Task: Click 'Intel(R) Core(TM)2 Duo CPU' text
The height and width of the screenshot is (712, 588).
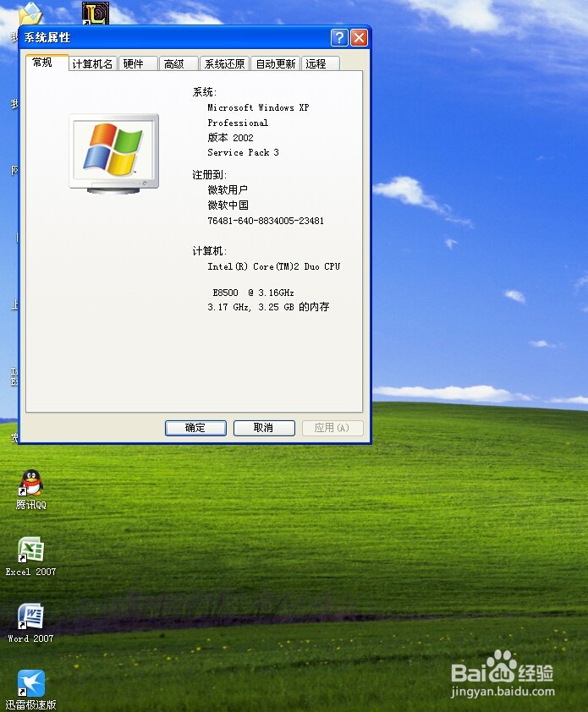Action: click(x=273, y=266)
